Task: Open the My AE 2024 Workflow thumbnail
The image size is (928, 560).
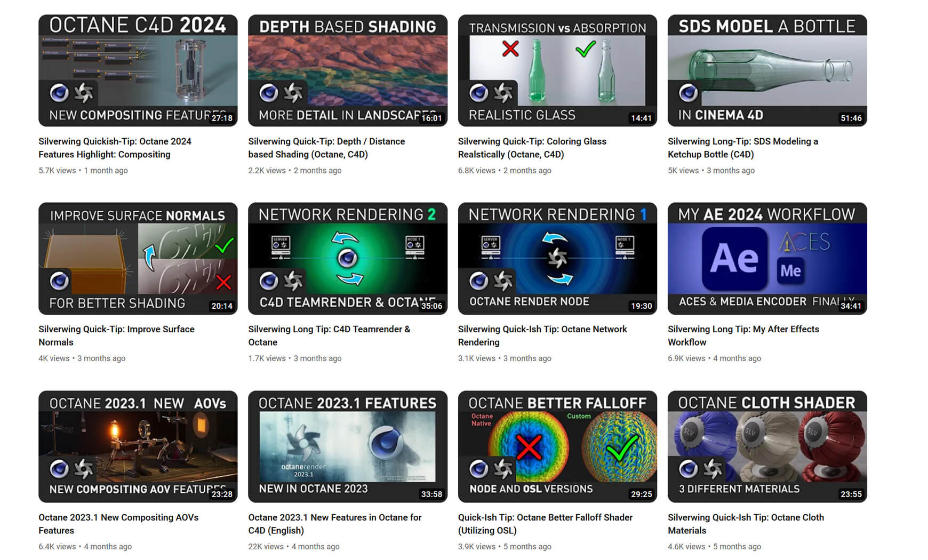Action: pos(767,259)
